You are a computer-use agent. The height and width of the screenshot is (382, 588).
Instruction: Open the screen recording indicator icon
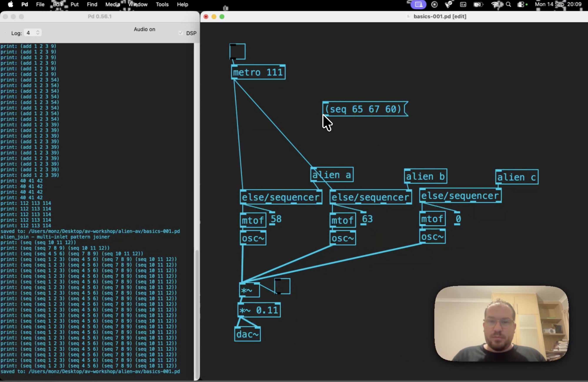click(x=434, y=4)
